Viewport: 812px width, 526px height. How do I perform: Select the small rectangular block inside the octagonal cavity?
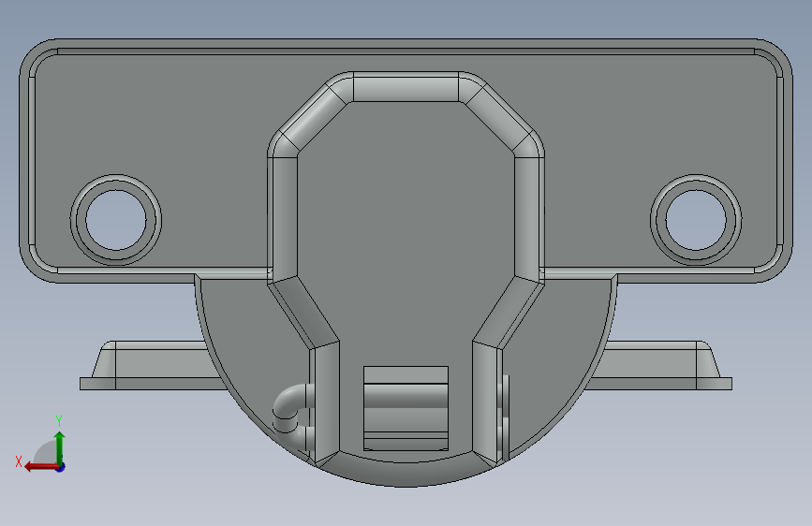(406, 408)
